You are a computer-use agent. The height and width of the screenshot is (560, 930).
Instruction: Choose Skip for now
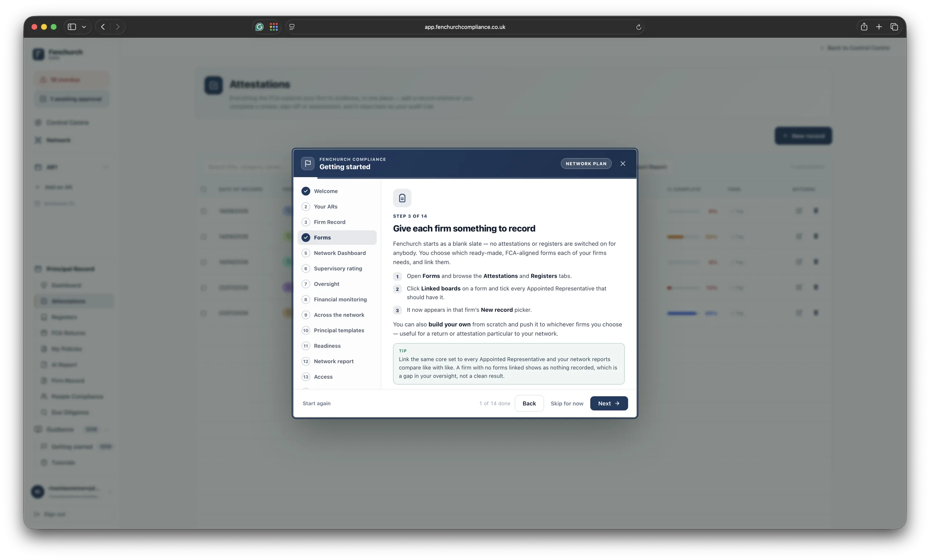(x=566, y=403)
